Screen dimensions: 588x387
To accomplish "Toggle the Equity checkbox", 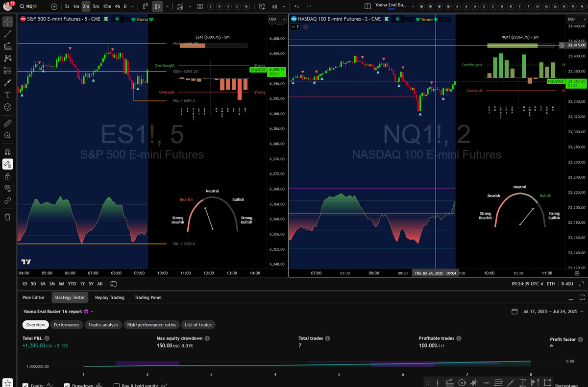I will click(x=25, y=385).
